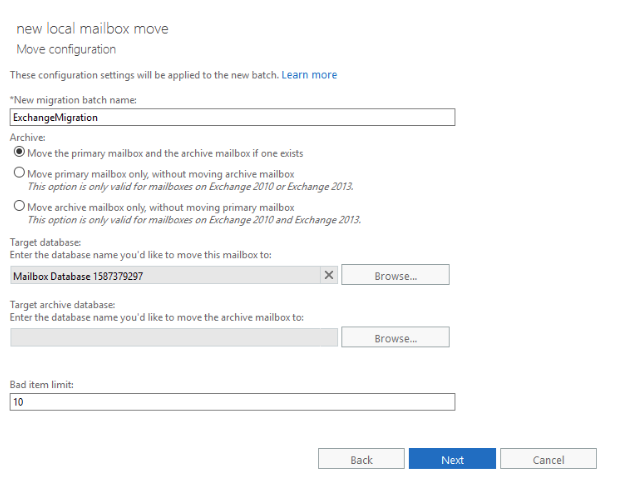The height and width of the screenshot is (494, 622).
Task: Open the Learn more link
Action: tap(309, 75)
